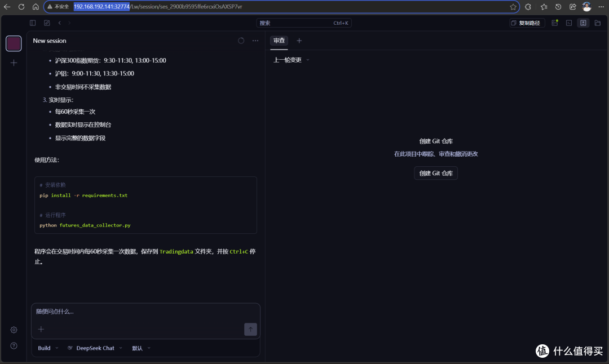This screenshot has height=364, width=609.
Task: Click the 不安全 site warning badge
Action: click(x=58, y=7)
